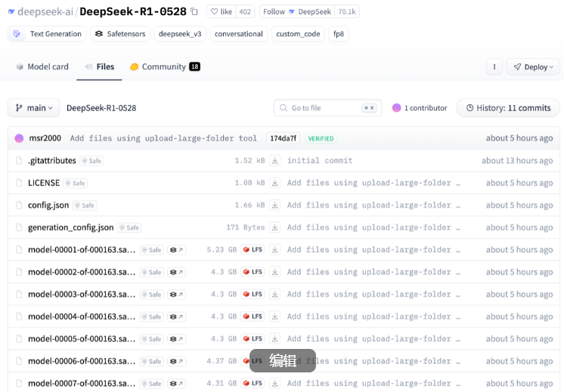Viewport: 564px width, 392px height.
Task: Select the Safetensors tag
Action: pyautogui.click(x=120, y=34)
